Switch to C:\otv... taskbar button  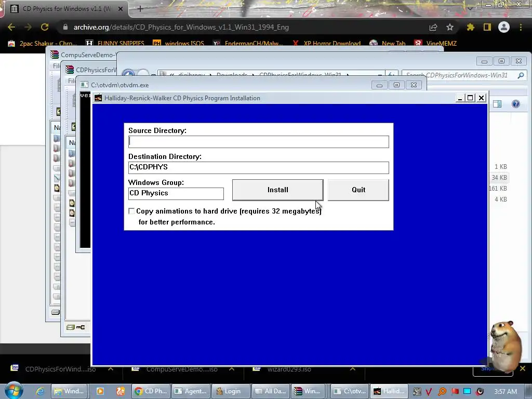click(350, 391)
